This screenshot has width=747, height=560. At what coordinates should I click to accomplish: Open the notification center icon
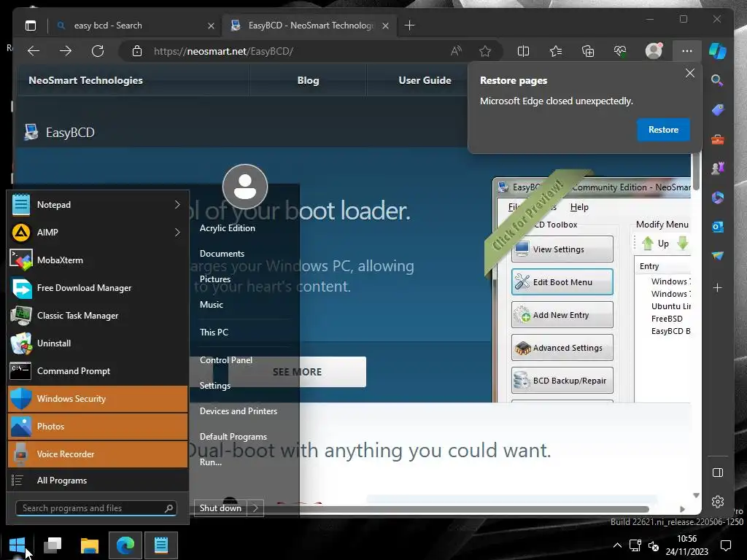726,545
